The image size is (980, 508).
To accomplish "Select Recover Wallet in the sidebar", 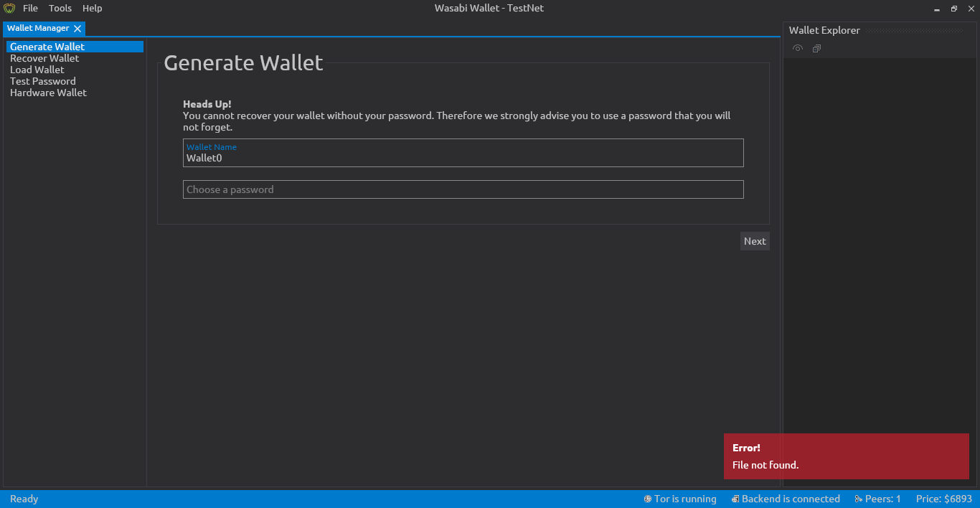I will [x=75, y=58].
